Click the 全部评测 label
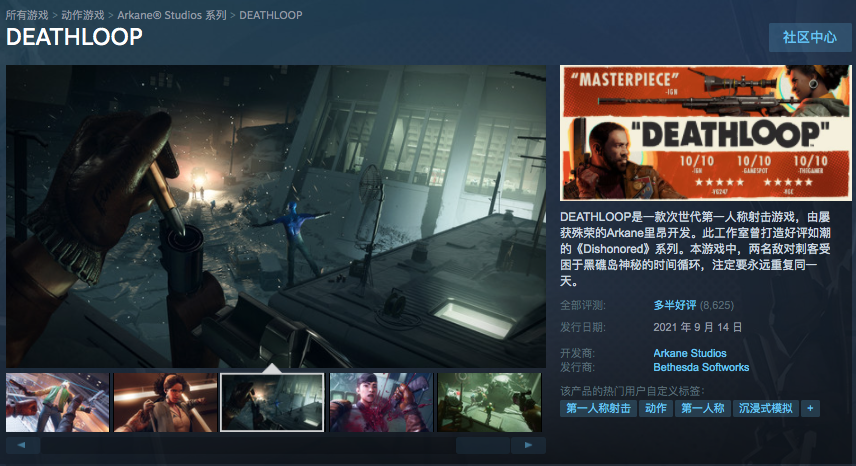 coord(582,305)
